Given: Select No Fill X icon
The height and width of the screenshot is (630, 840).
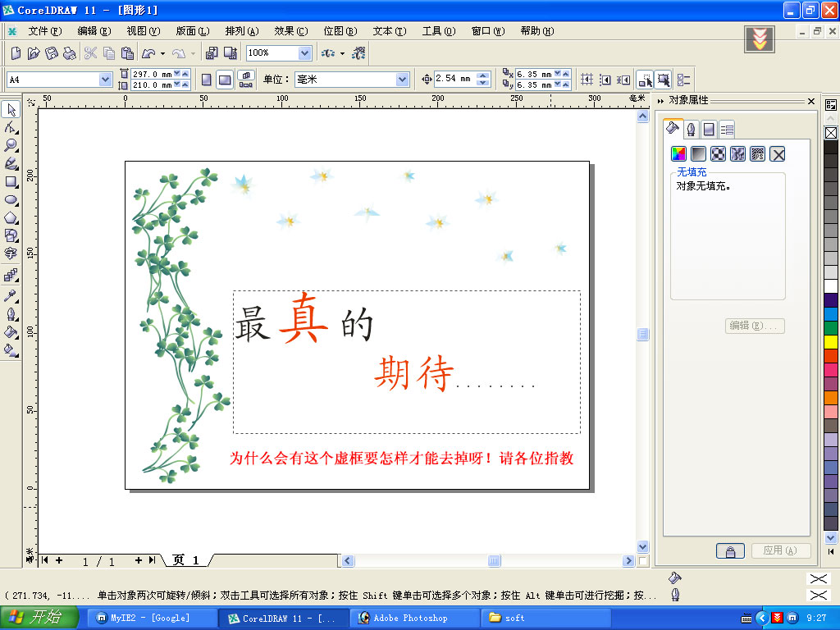Looking at the screenshot, I should (778, 154).
